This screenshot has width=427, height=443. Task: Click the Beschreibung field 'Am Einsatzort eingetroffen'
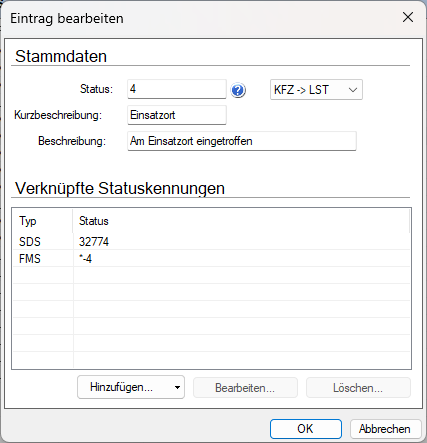point(242,141)
